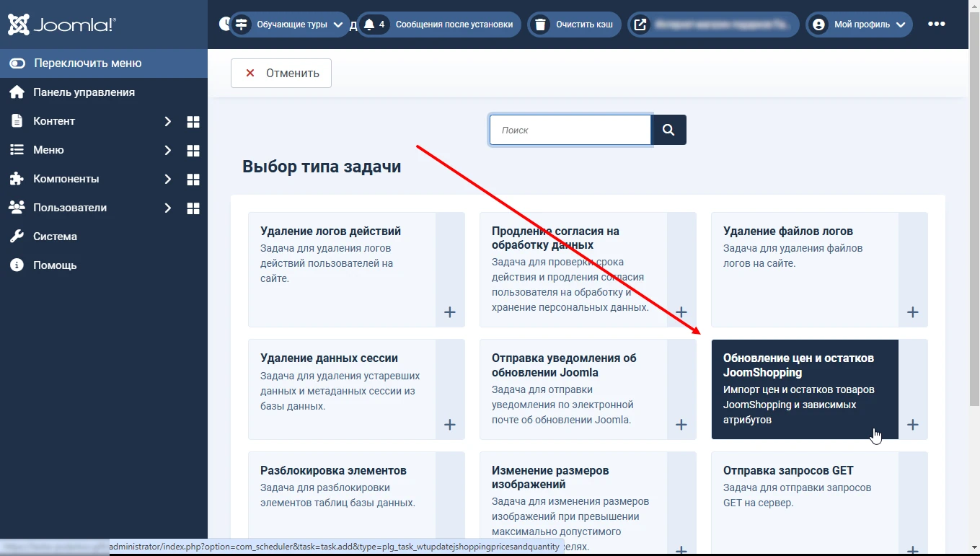Open the Мой профиль dropdown

click(859, 25)
